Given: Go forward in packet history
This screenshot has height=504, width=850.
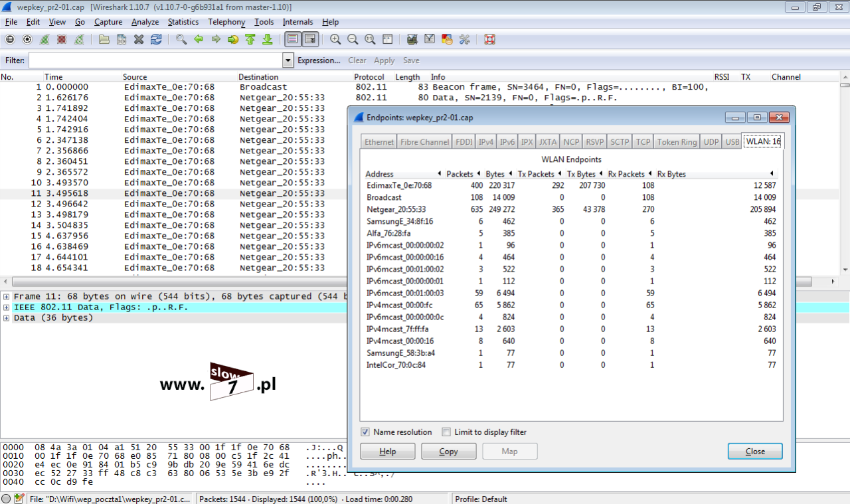Looking at the screenshot, I should coord(216,39).
